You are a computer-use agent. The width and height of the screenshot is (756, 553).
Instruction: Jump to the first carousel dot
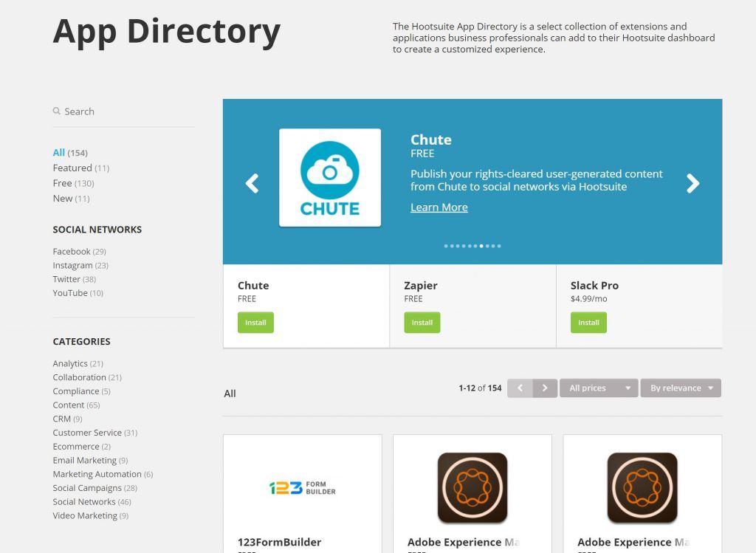446,246
